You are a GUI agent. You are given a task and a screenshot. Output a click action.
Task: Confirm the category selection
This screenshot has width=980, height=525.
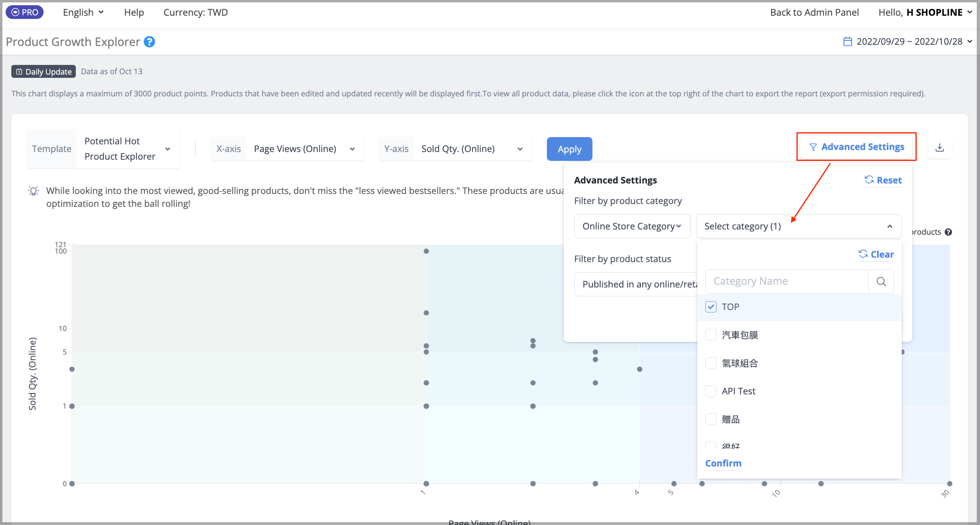[723, 463]
